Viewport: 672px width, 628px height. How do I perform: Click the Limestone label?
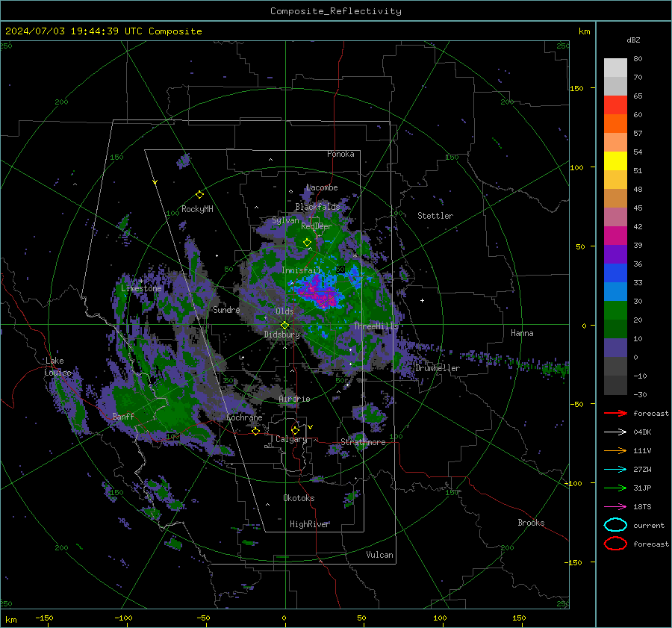(x=141, y=288)
